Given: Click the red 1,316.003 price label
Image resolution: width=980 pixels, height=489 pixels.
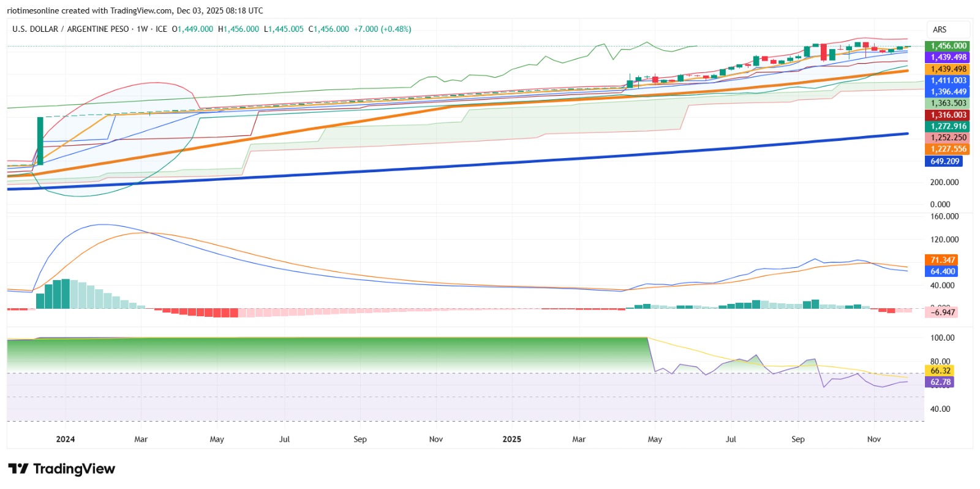Looking at the screenshot, I should 949,115.
